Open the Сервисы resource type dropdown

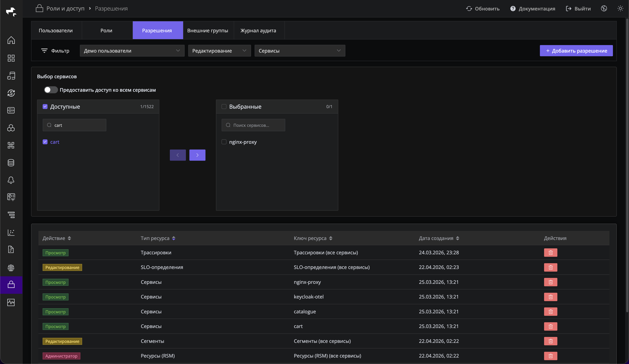[x=299, y=51]
